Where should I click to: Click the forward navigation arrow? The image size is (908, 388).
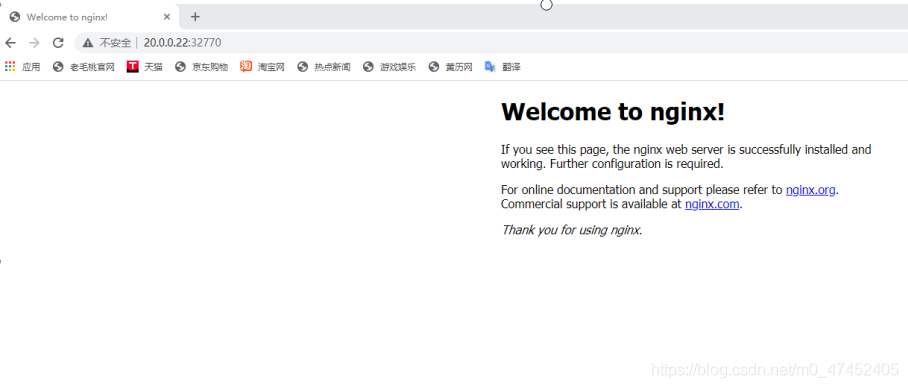coord(34,43)
